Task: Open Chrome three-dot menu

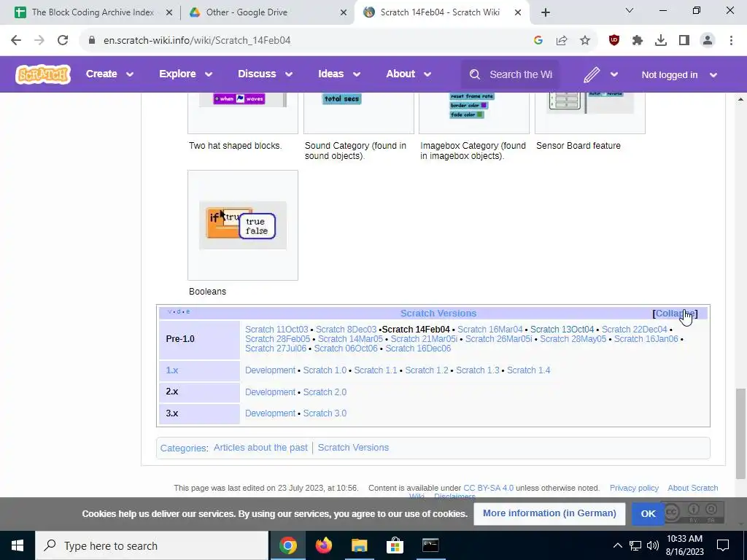Action: point(731,41)
